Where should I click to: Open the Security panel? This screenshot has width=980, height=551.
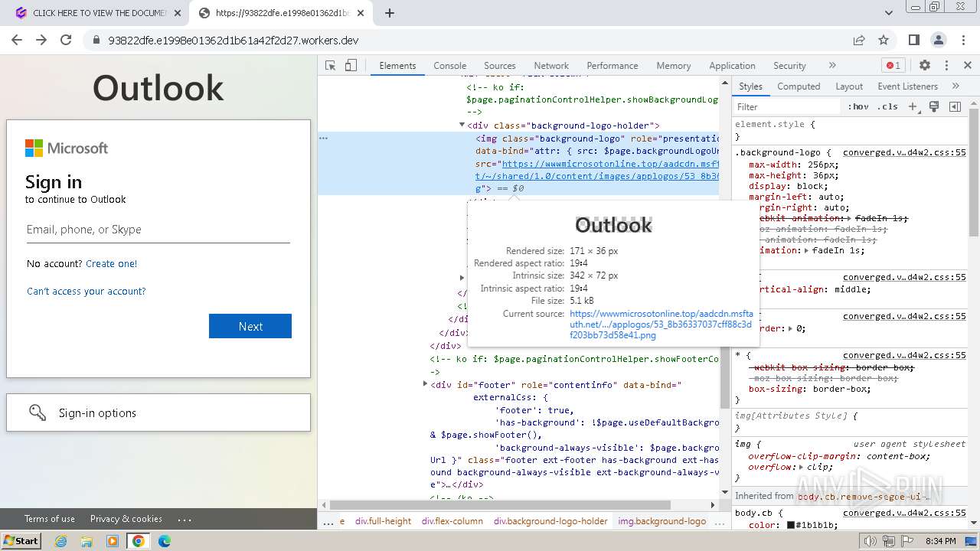[x=789, y=66]
